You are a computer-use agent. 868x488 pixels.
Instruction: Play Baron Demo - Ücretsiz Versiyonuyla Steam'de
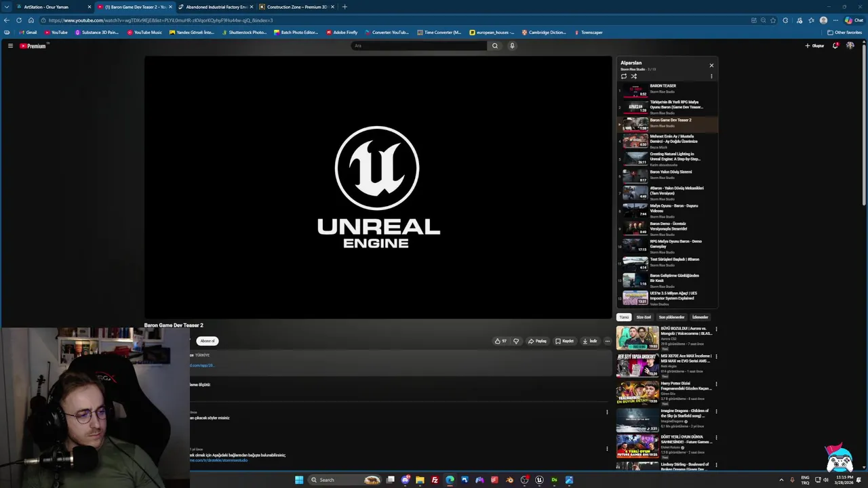tap(667, 228)
